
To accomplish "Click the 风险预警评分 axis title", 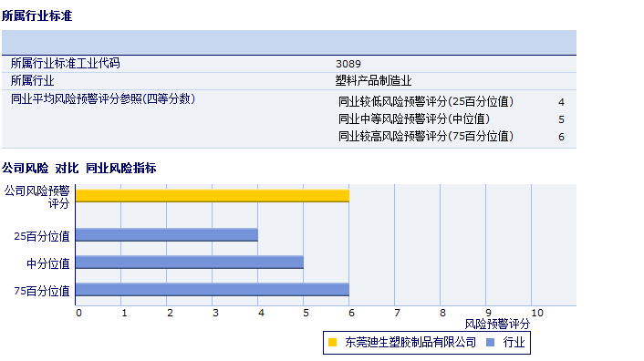I will click(497, 325).
